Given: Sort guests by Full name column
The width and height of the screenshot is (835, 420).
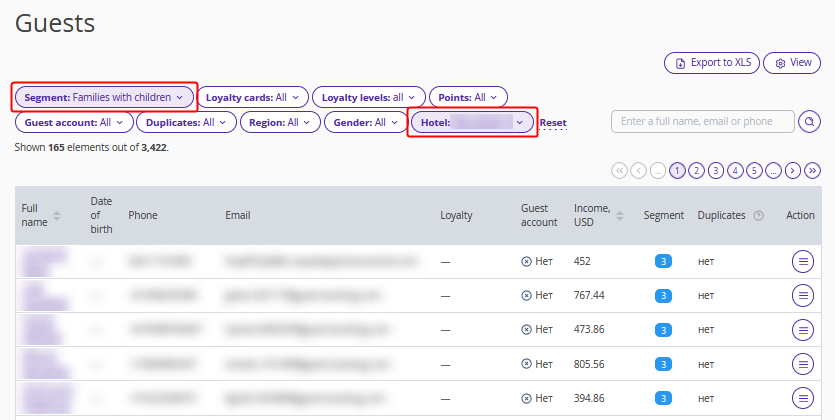Looking at the screenshot, I should [57, 215].
